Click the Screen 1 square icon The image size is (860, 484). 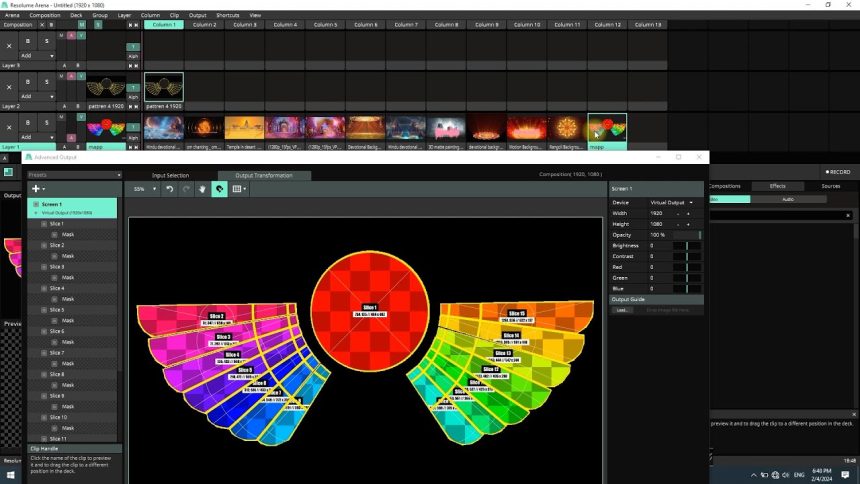36,204
